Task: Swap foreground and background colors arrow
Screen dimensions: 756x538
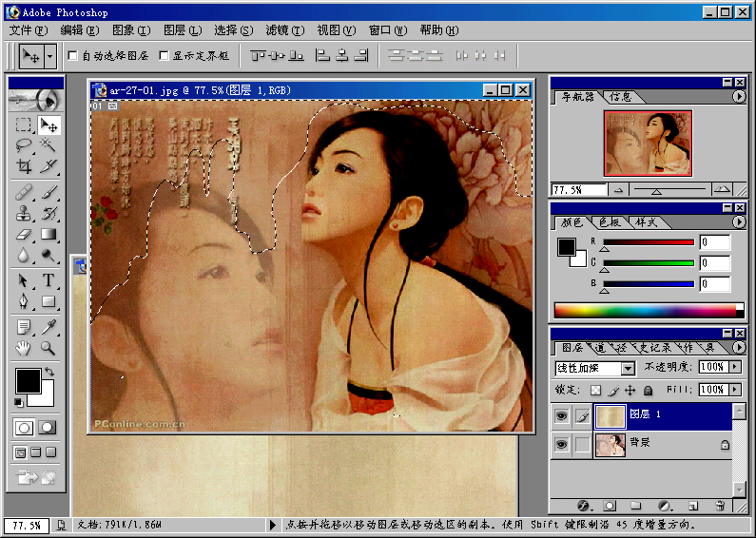Action: coord(49,373)
